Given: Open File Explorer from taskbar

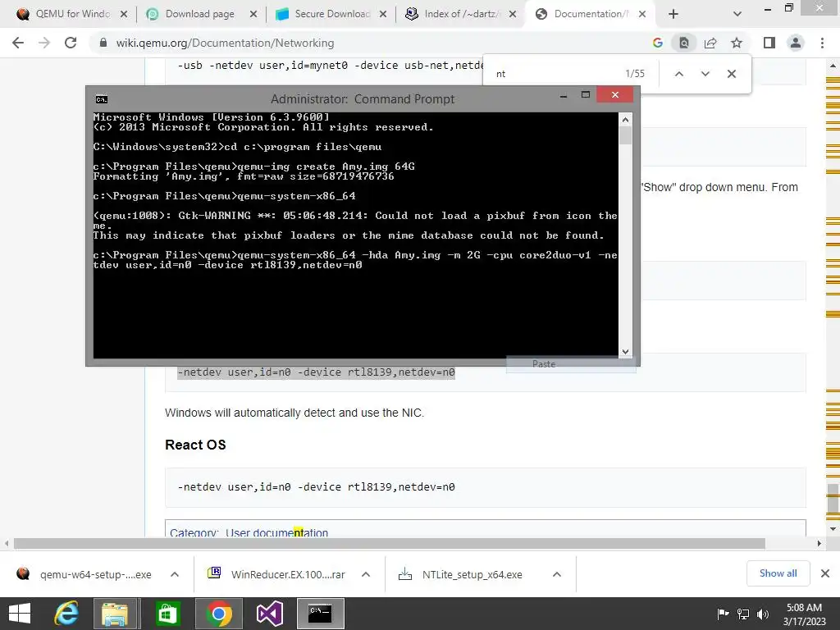Looking at the screenshot, I should pyautogui.click(x=116, y=614).
